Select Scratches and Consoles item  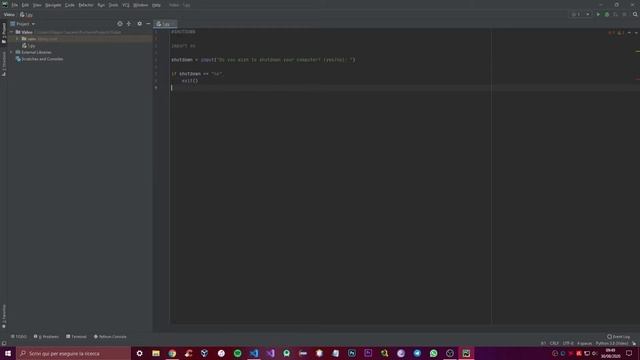pyautogui.click(x=39, y=59)
